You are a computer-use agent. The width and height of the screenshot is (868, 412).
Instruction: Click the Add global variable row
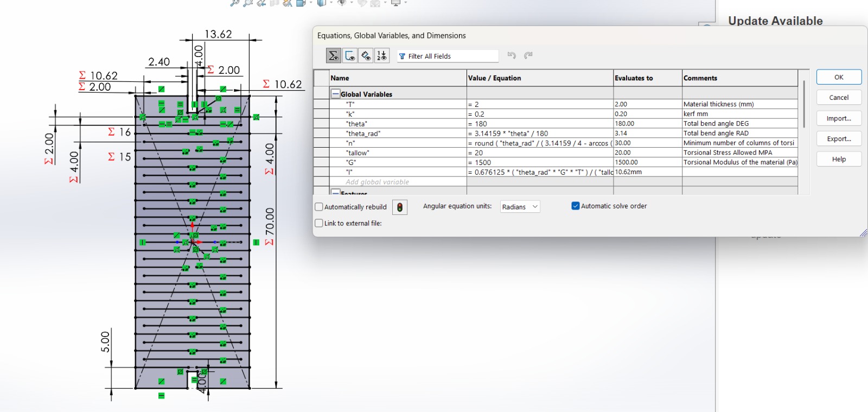click(378, 182)
